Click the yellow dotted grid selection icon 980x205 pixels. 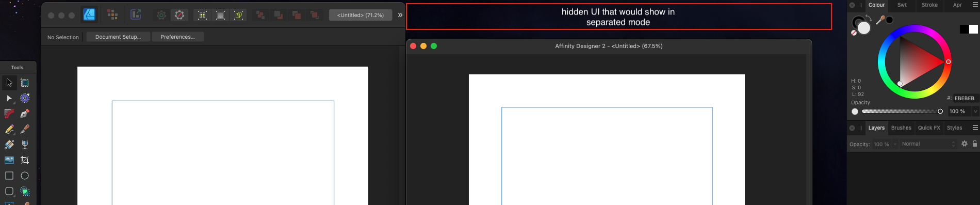click(x=202, y=15)
